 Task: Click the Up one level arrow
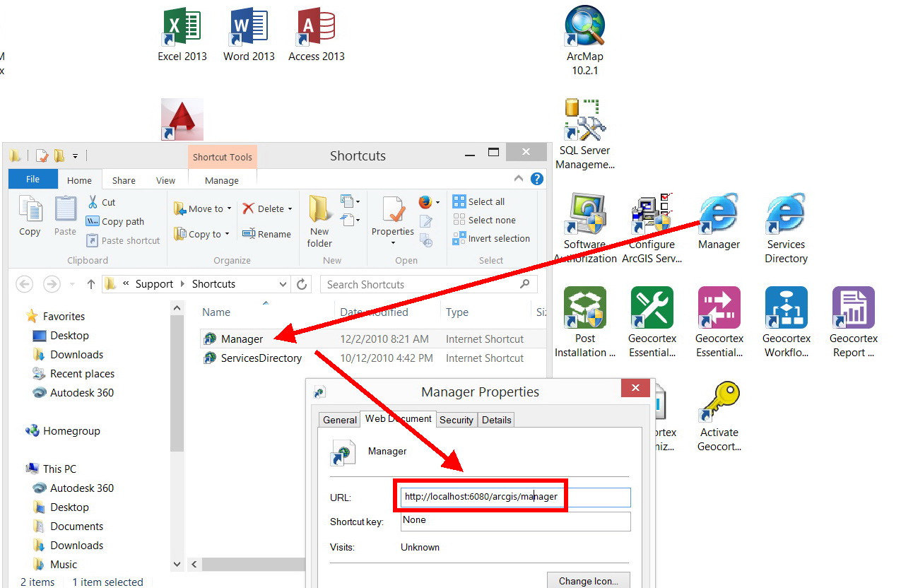(90, 284)
